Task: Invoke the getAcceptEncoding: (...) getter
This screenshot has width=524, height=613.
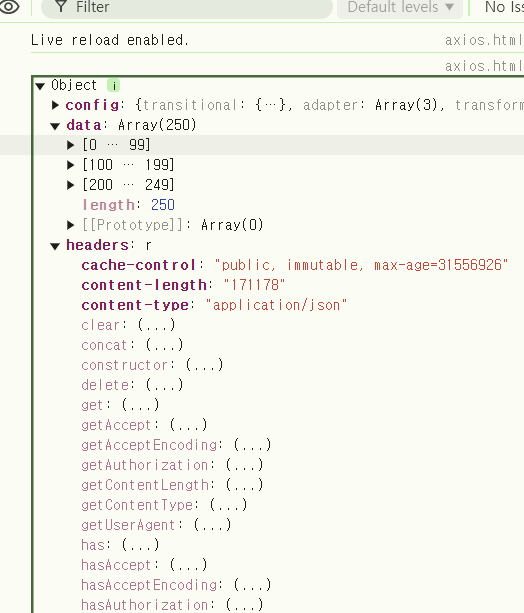Action: coord(252,445)
